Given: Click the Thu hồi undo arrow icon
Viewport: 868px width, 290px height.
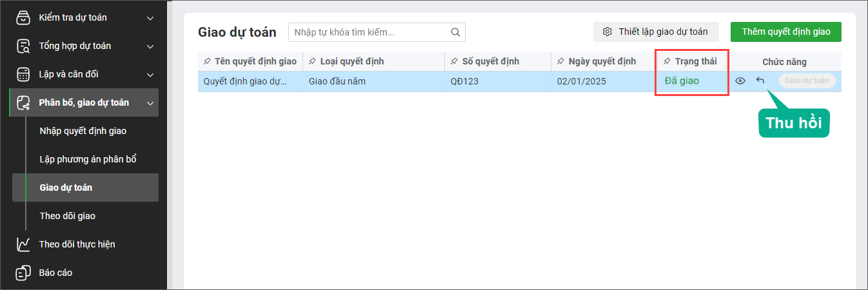Looking at the screenshot, I should [x=760, y=81].
